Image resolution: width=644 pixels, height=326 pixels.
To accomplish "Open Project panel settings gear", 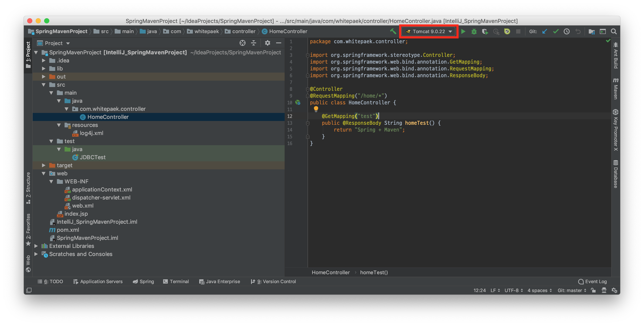I will click(267, 43).
